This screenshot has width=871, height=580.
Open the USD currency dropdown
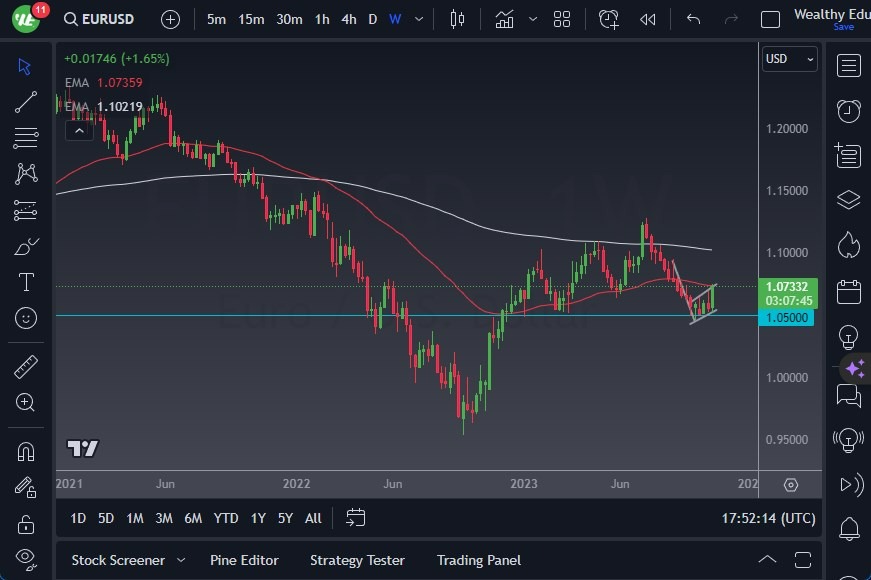790,59
